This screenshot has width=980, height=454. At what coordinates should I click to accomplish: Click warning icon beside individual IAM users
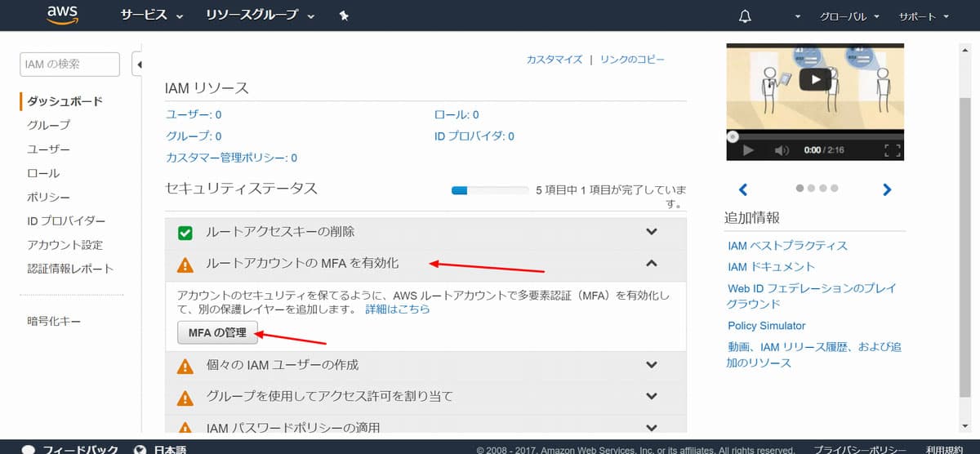(x=185, y=366)
